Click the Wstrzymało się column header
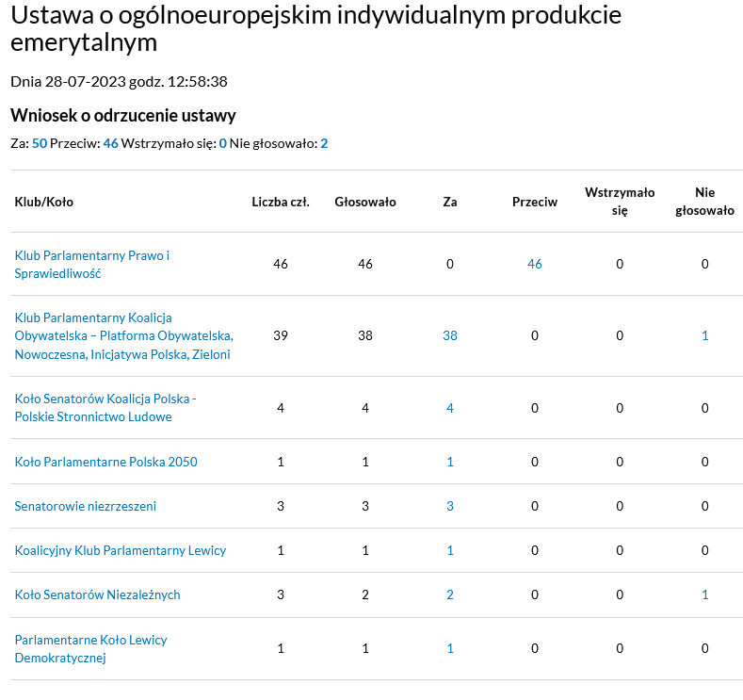Image resolution: width=743 pixels, height=700 pixels. (620, 202)
